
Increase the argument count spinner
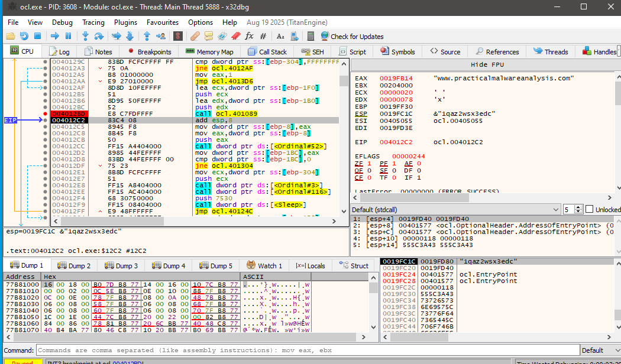pyautogui.click(x=579, y=207)
